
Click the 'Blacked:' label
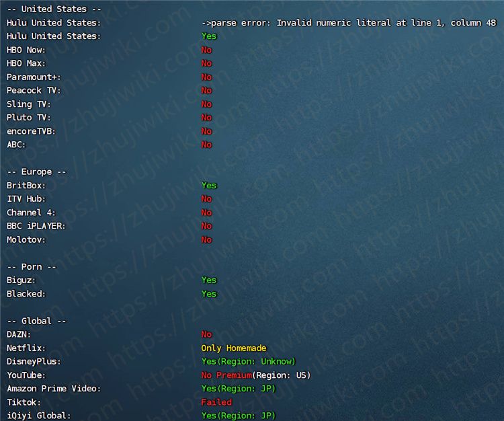(26, 294)
